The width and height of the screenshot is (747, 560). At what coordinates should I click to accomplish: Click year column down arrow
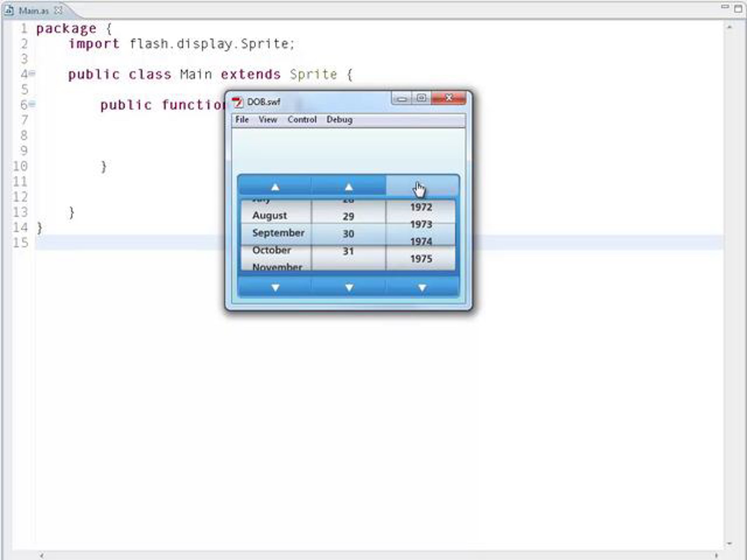click(422, 287)
